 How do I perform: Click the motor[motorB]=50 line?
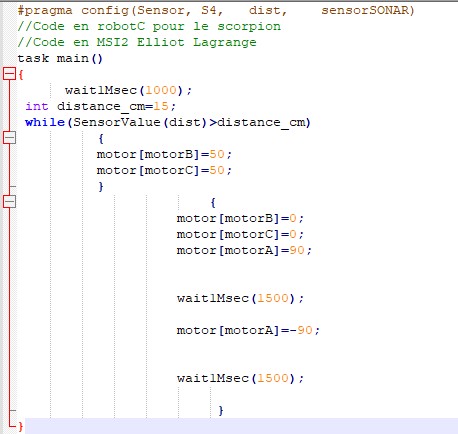tap(164, 154)
